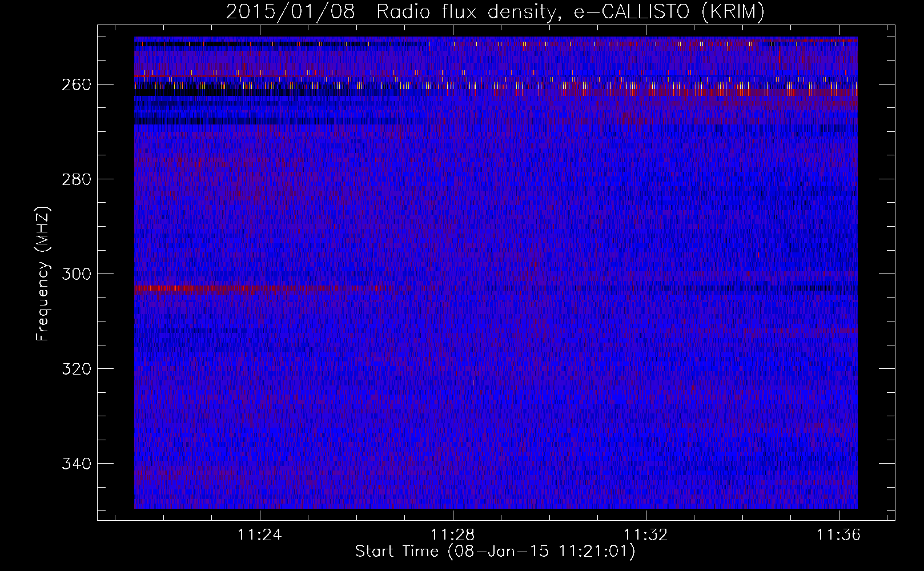Click the "Start Time (08-Jan-15 11:21:01)" axis label
Screen dimensions: 924x571
click(495, 552)
